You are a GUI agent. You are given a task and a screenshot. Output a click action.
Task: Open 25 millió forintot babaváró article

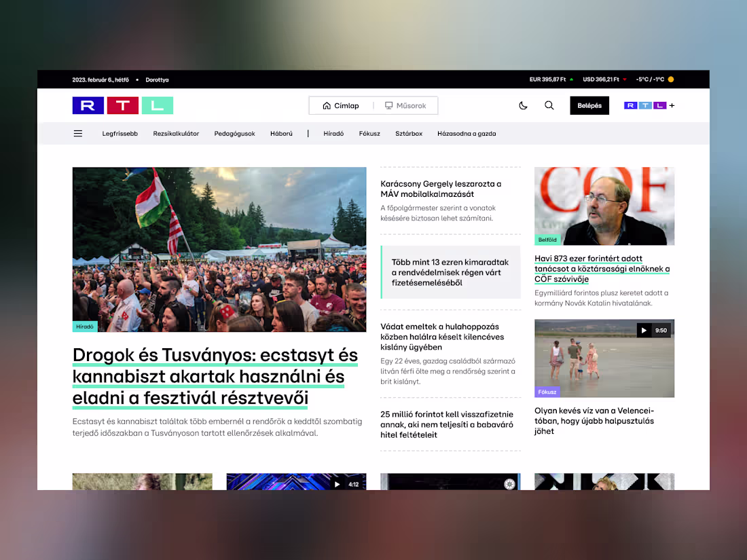(x=447, y=424)
